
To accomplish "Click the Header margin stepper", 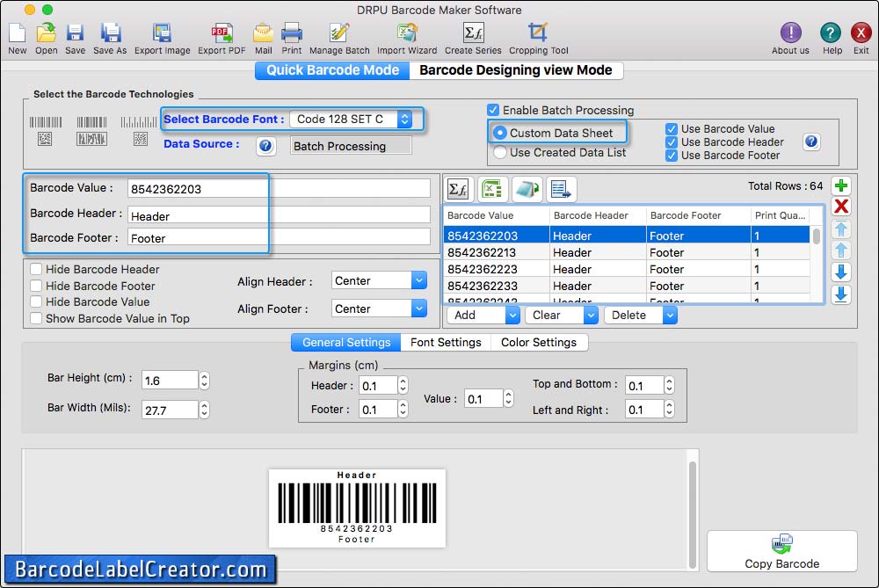I will click(403, 385).
